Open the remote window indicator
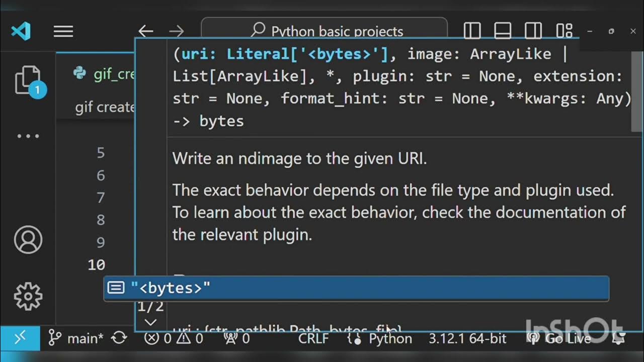Viewport: 644px width, 362px height. point(20,338)
